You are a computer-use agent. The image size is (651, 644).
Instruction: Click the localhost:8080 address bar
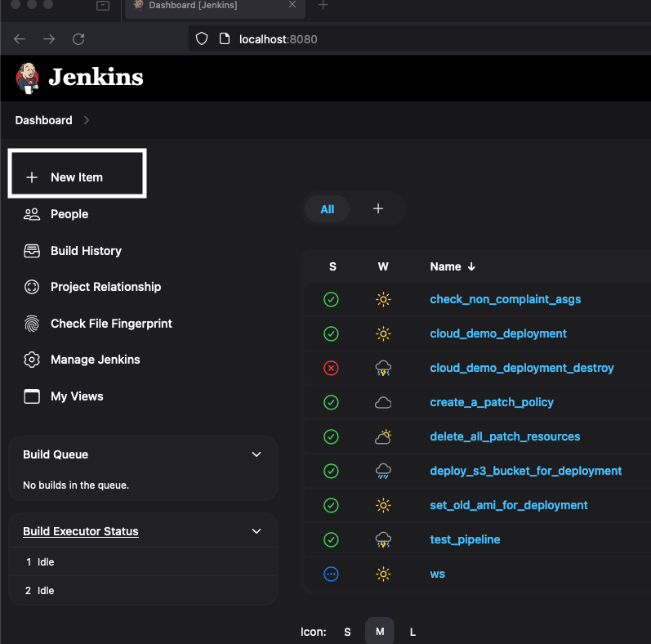coord(419,39)
